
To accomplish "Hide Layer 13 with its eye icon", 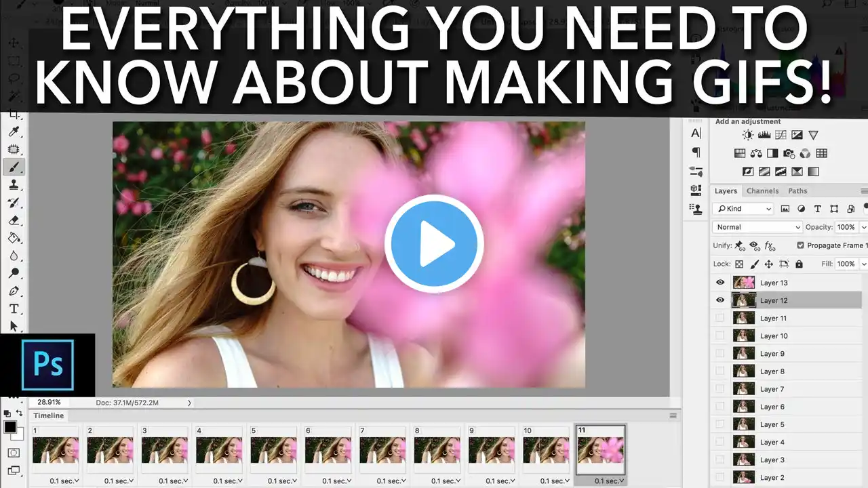I will (x=720, y=283).
